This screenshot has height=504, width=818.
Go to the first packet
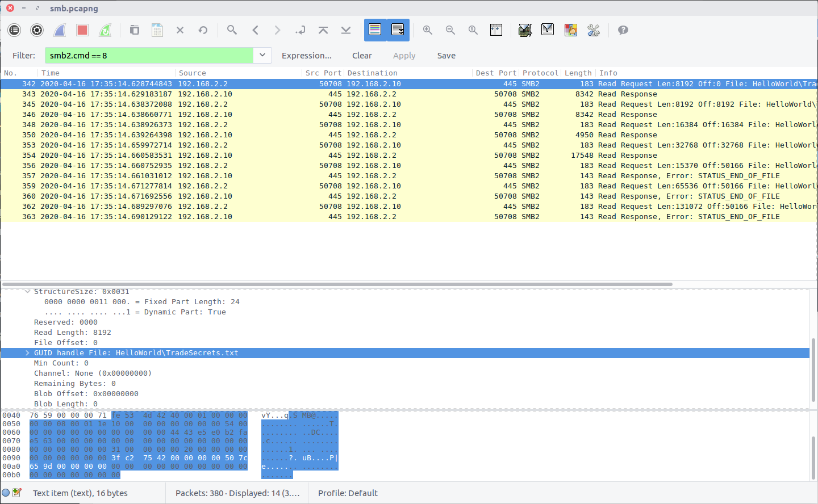tap(323, 30)
